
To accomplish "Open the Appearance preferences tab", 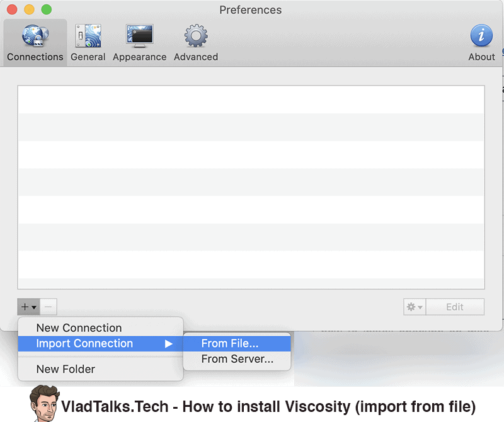I will coord(139,43).
